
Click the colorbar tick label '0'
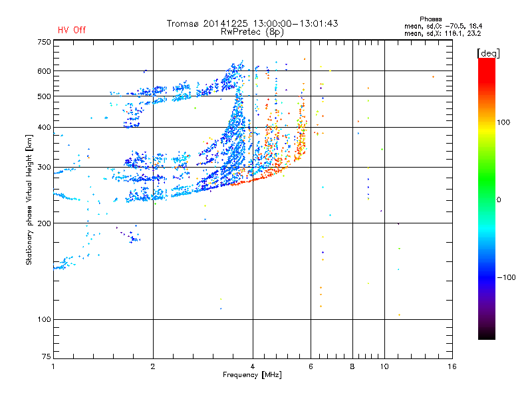(499, 200)
